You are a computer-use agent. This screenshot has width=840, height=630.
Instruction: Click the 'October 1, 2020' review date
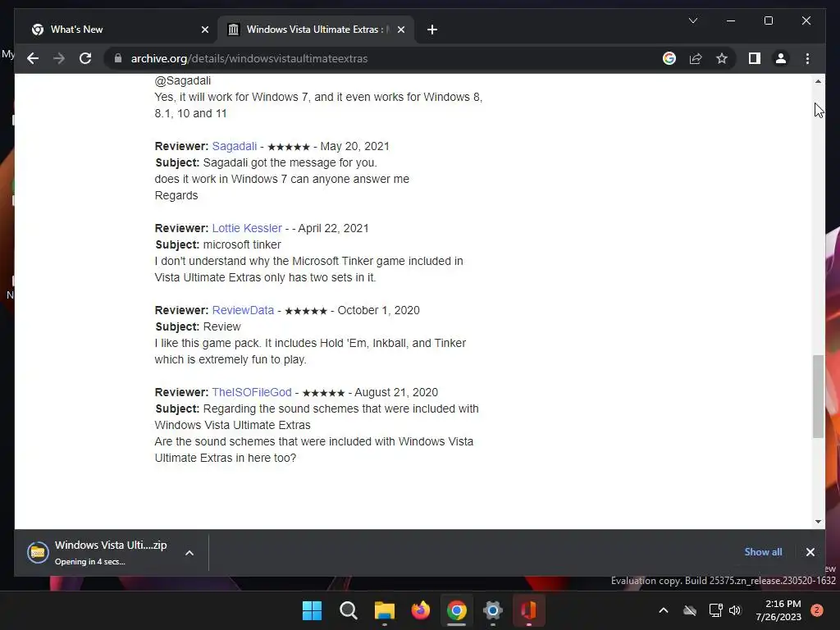click(378, 310)
